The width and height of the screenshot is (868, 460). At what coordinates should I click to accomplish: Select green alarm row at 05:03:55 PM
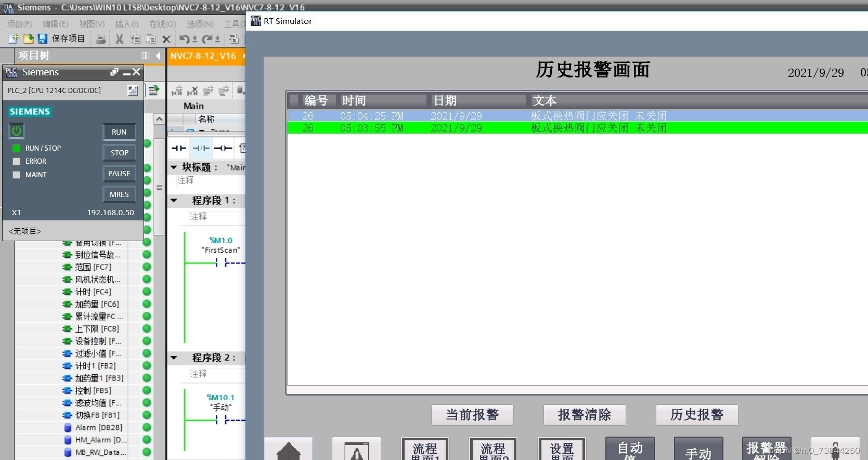(x=577, y=128)
